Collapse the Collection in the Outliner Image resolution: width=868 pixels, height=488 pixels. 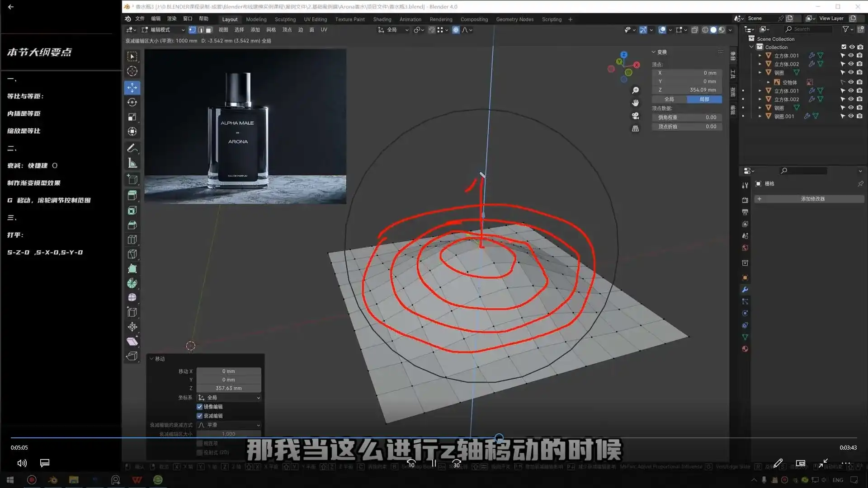click(751, 47)
